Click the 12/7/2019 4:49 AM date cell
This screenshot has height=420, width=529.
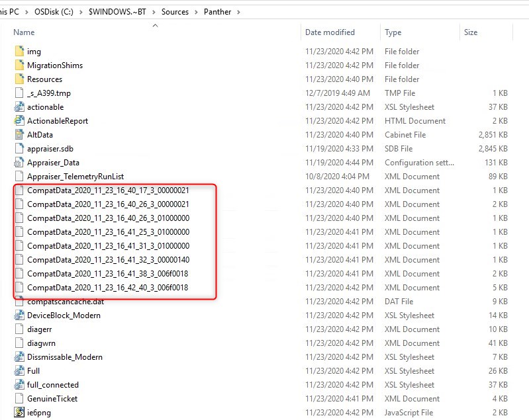(x=338, y=93)
